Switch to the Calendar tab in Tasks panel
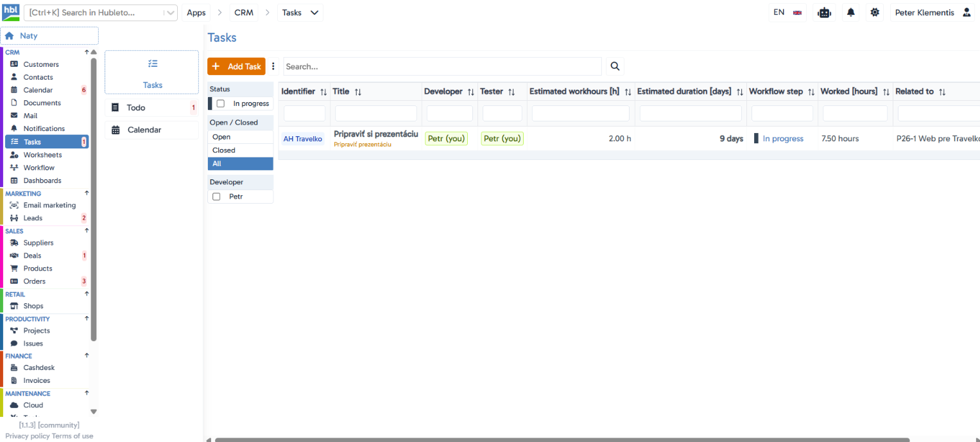This screenshot has height=442, width=980. click(151, 130)
